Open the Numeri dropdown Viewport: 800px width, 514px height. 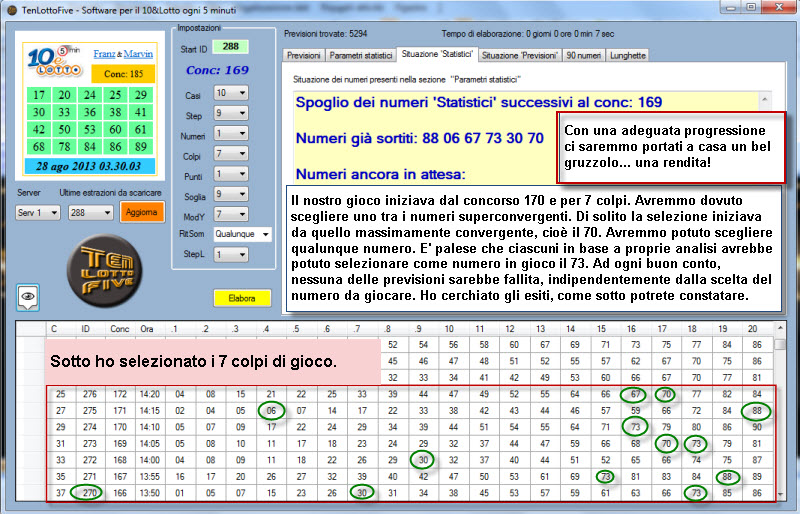tap(231, 133)
